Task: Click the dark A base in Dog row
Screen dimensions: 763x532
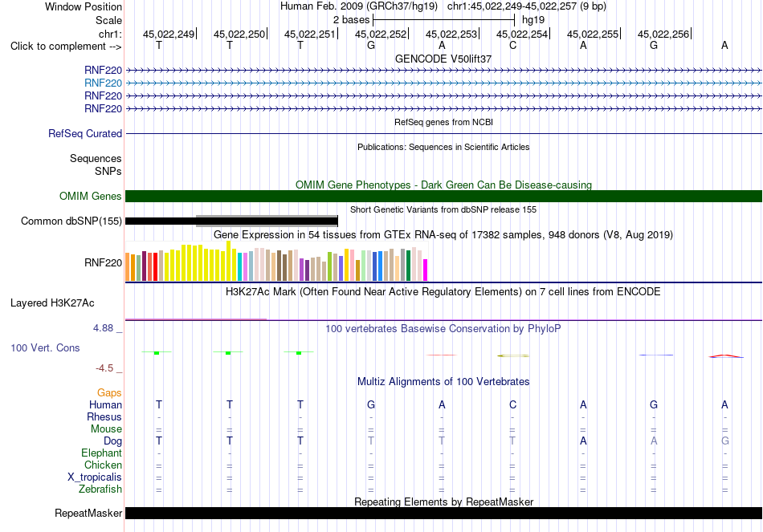Action: coord(583,441)
